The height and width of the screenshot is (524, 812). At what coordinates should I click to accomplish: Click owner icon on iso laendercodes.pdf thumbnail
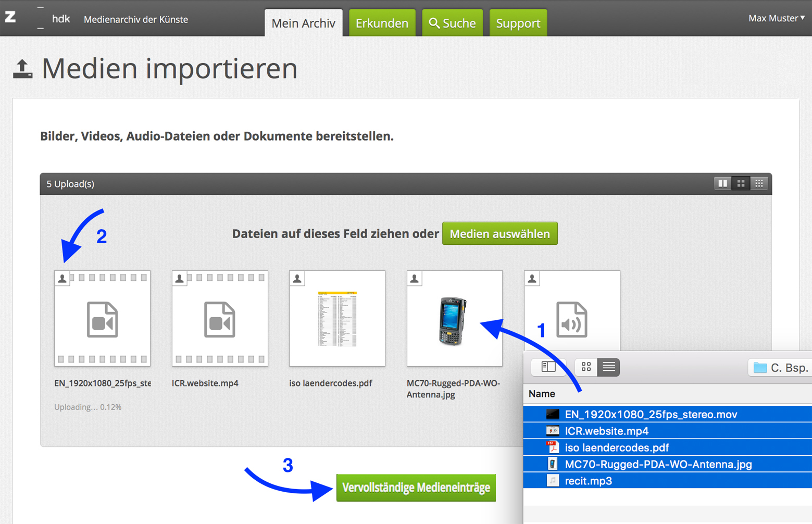coord(297,279)
